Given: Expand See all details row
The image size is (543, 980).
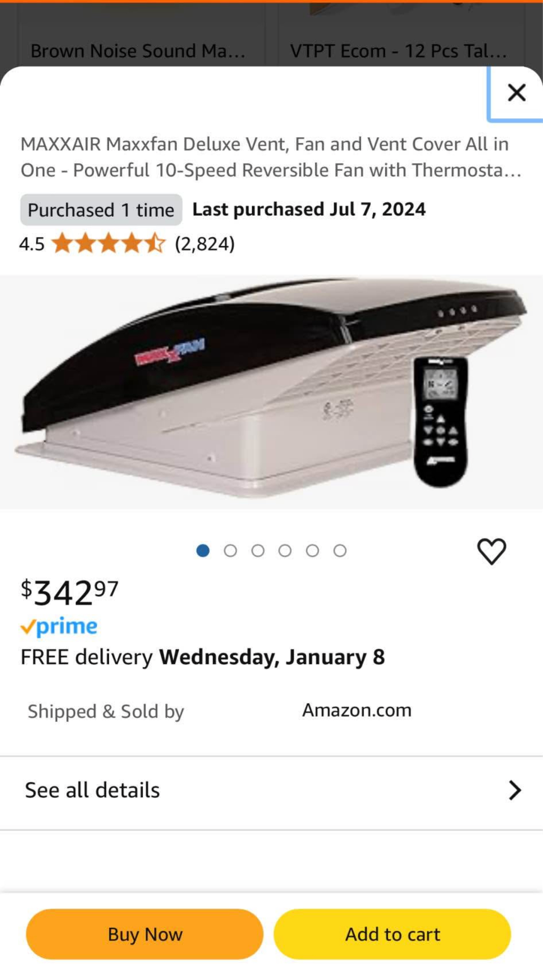Looking at the screenshot, I should coord(271,790).
